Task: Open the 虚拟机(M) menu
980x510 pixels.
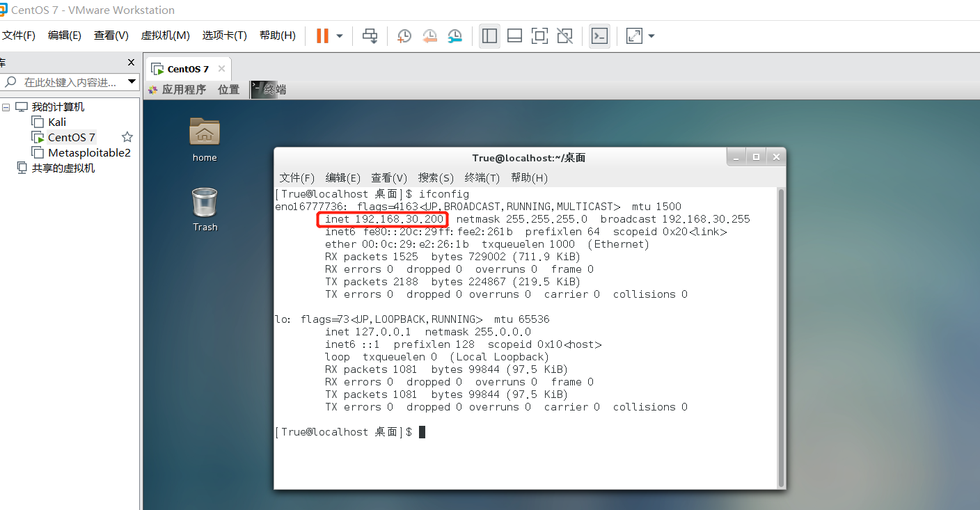Action: pyautogui.click(x=165, y=35)
